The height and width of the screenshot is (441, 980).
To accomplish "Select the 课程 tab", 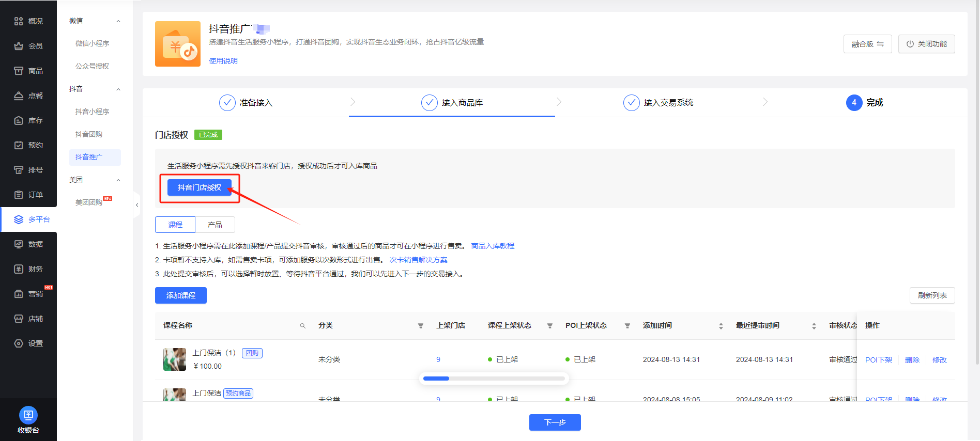I will tap(175, 225).
